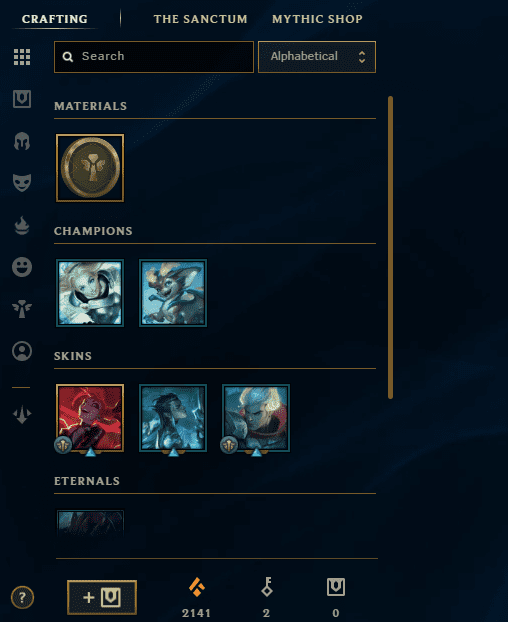
Task: Filter loot by champions helmet icon
Action: click(x=22, y=141)
